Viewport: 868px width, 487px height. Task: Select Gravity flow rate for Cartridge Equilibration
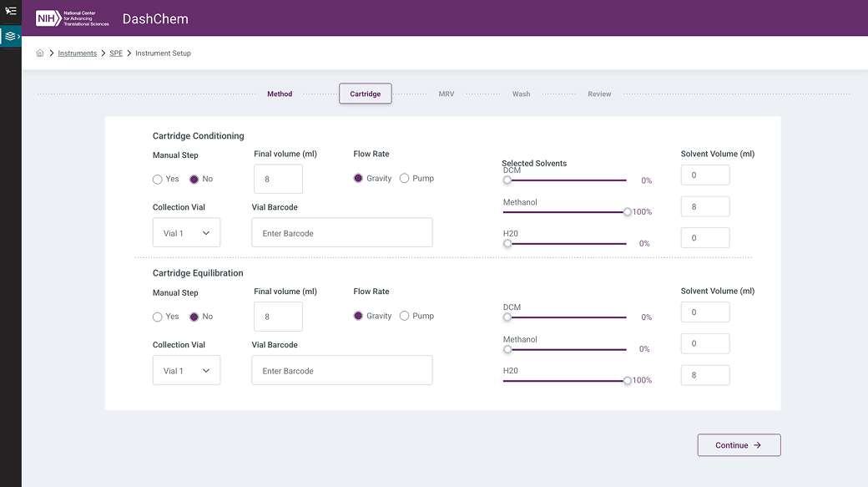tap(359, 316)
